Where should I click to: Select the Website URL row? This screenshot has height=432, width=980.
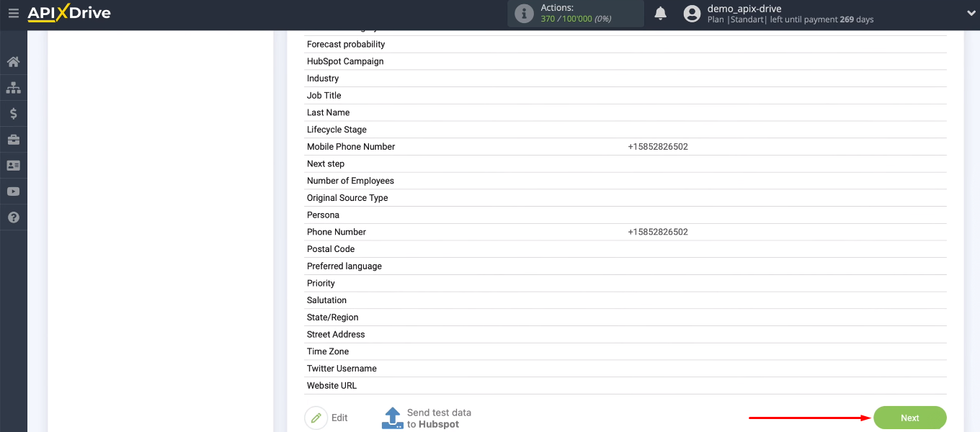click(625, 386)
